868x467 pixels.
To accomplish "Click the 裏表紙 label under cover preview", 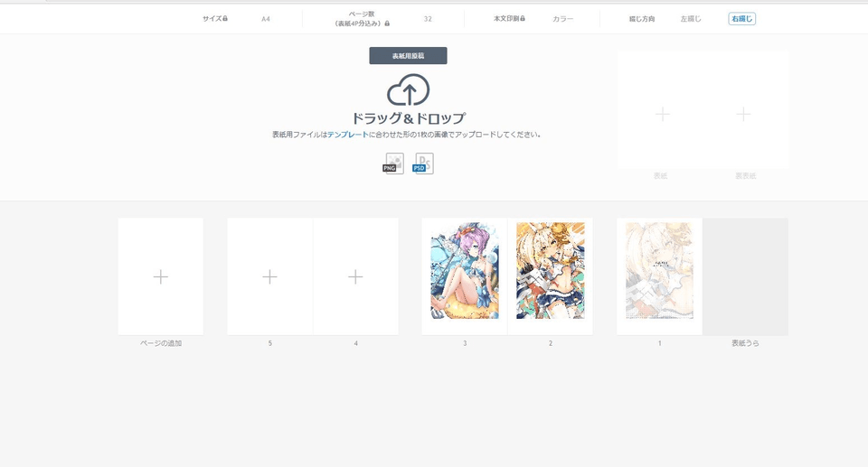I will coord(746,176).
